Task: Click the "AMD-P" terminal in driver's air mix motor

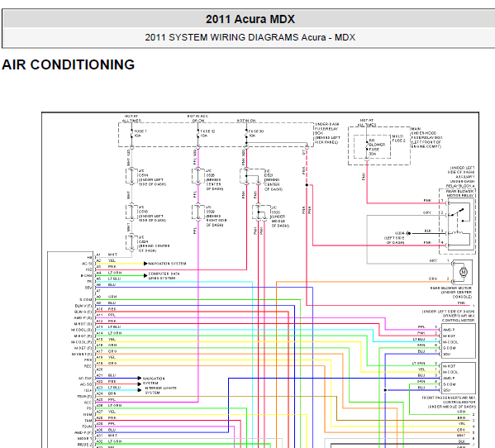Action: [x=449, y=330]
